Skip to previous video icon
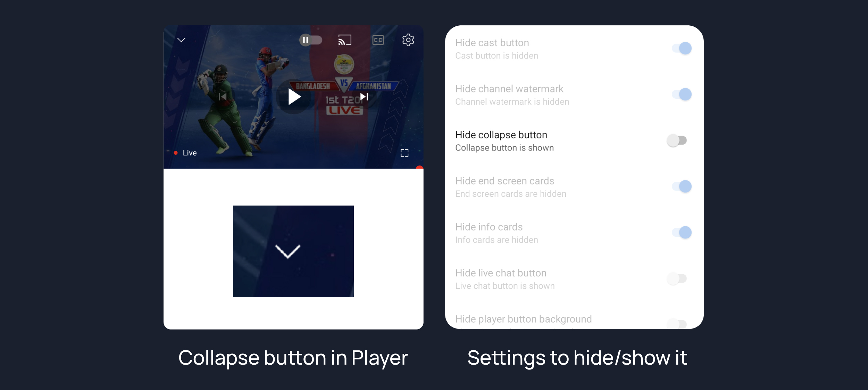Screen dimensions: 868x390 point(223,97)
